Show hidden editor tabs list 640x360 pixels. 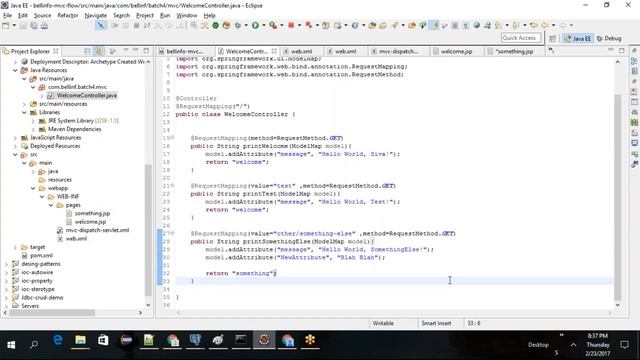[551, 51]
